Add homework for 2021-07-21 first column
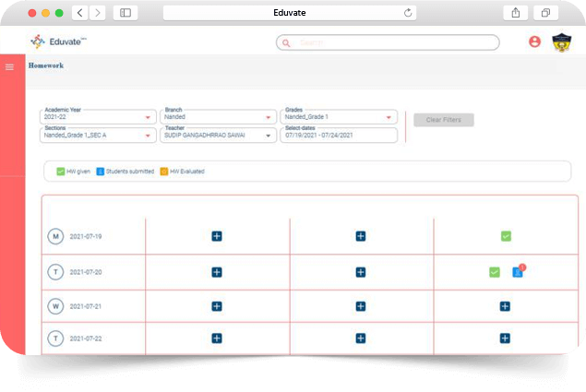Viewport: 586px width, 392px height. point(217,306)
